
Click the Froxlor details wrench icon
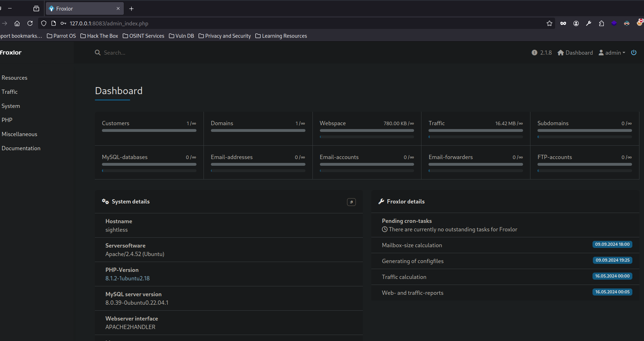tap(381, 201)
